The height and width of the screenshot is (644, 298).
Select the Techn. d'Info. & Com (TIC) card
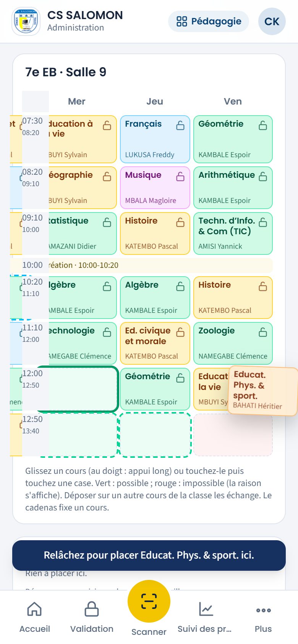click(233, 233)
